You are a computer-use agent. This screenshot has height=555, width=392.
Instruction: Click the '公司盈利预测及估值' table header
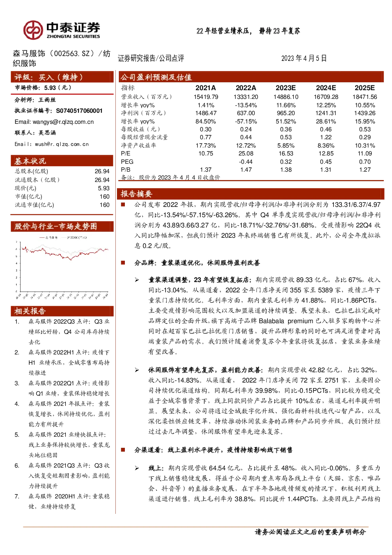(x=251, y=77)
